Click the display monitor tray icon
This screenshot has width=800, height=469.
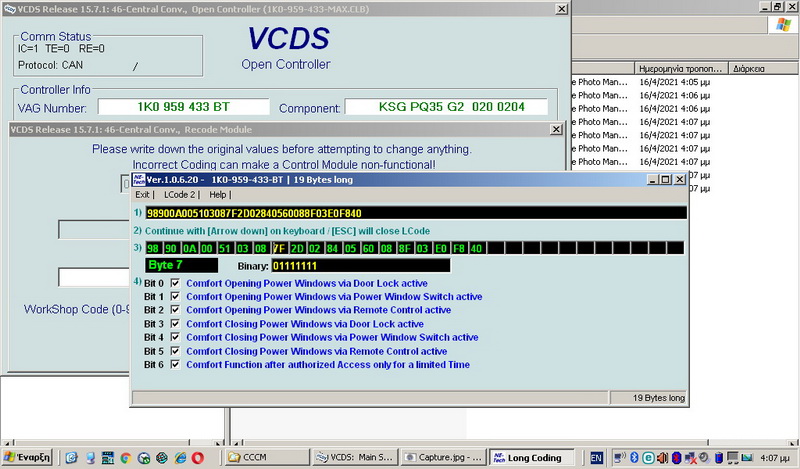point(733,458)
